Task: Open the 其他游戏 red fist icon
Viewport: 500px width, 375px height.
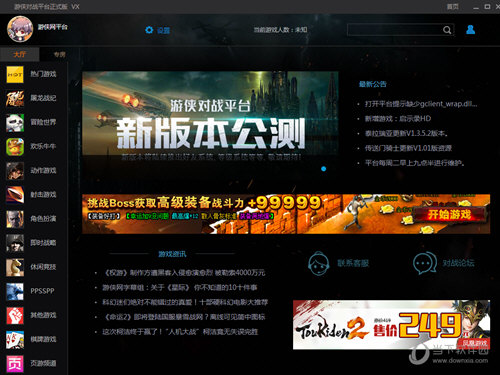Action: [x=15, y=315]
